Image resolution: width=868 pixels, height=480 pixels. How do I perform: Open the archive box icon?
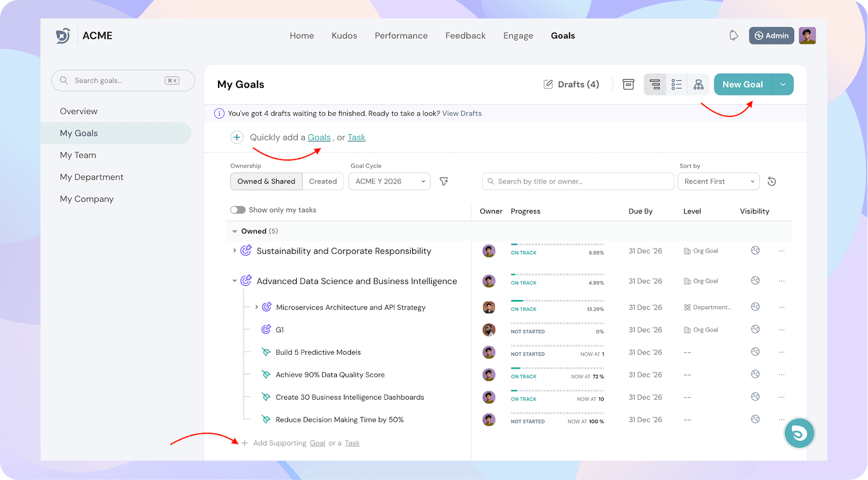click(x=628, y=85)
